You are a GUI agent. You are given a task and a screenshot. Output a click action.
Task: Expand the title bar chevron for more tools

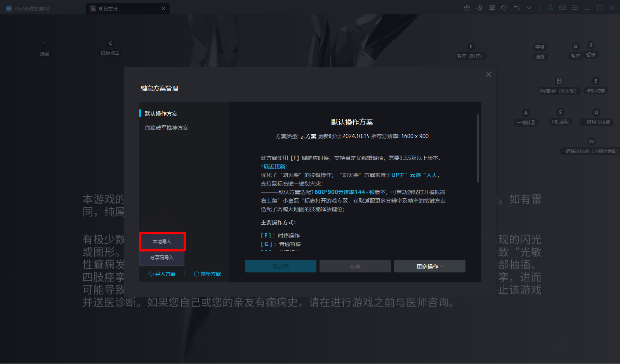(529, 8)
